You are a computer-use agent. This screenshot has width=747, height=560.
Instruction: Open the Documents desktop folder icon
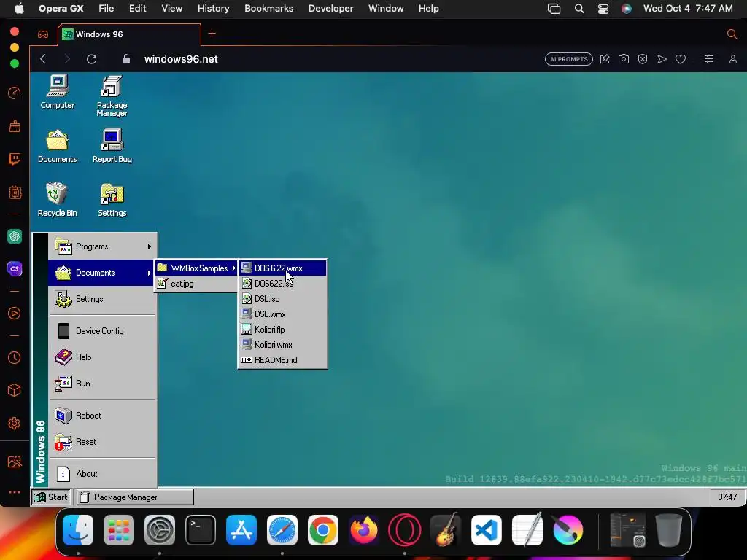point(57,146)
